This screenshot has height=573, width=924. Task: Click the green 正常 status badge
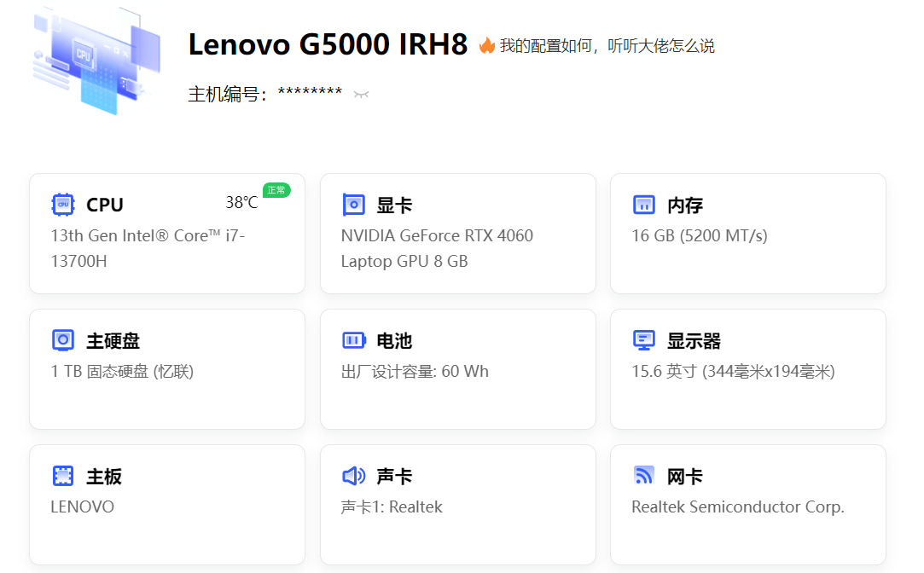(276, 189)
